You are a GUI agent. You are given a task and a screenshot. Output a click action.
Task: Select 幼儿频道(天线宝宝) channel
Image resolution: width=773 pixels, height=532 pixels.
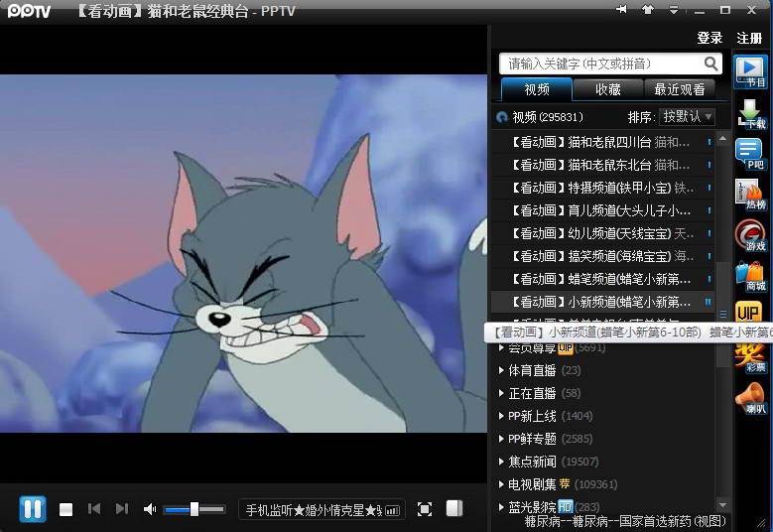602,233
